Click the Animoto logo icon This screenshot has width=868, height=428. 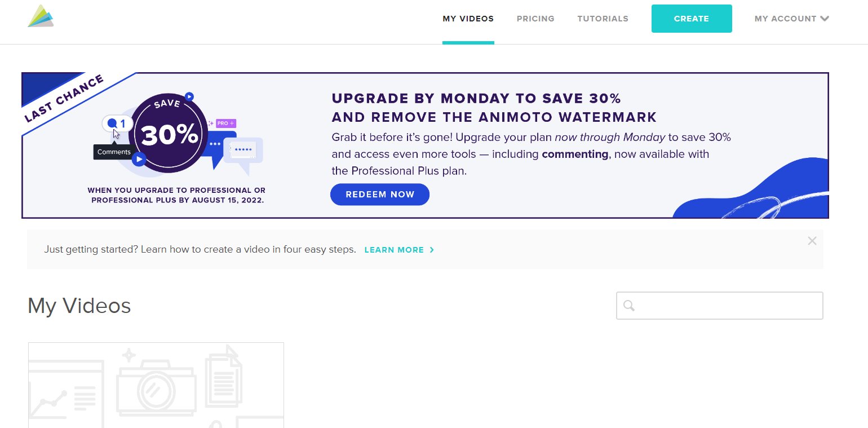(41, 16)
